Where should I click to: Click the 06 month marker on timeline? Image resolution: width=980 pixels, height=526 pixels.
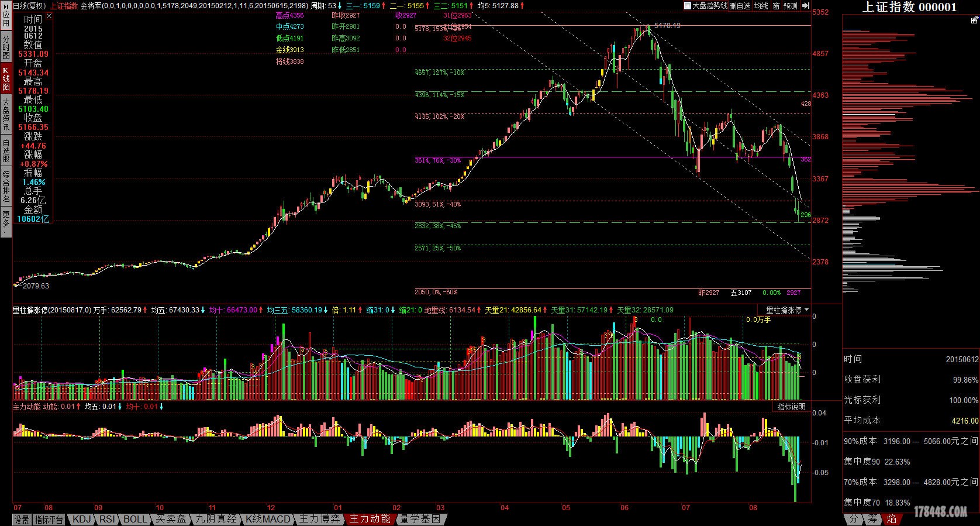(624, 508)
